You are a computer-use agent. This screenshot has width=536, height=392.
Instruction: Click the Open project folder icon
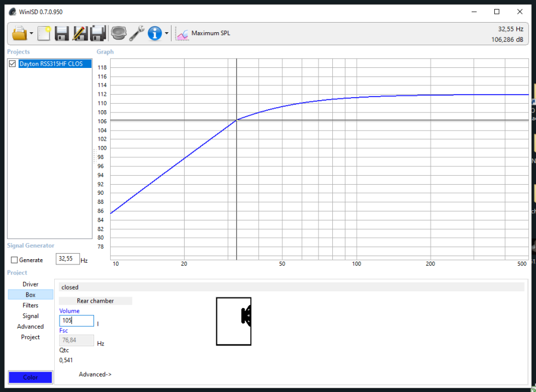coord(19,33)
